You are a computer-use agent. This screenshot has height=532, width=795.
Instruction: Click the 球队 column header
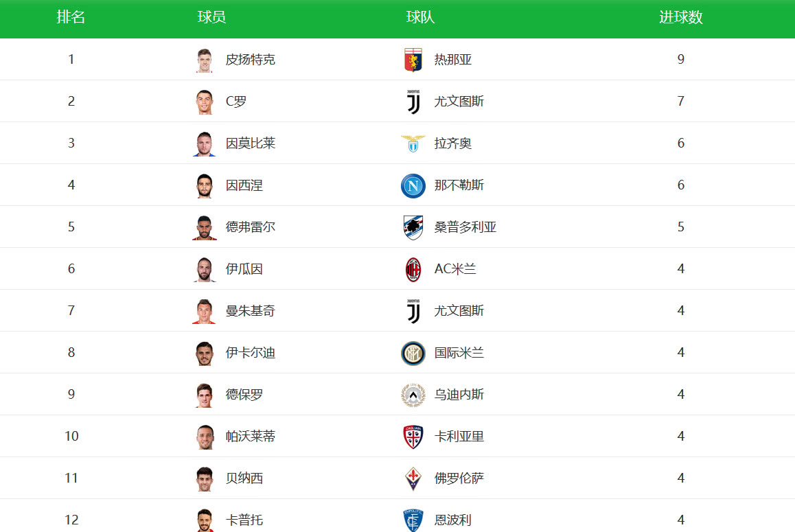[x=420, y=17]
